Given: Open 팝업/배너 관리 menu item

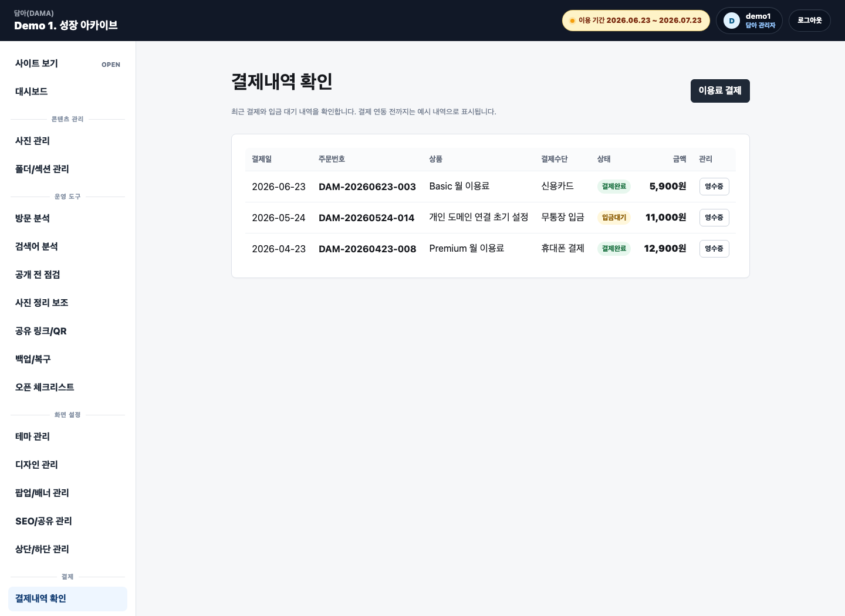Looking at the screenshot, I should point(67,493).
